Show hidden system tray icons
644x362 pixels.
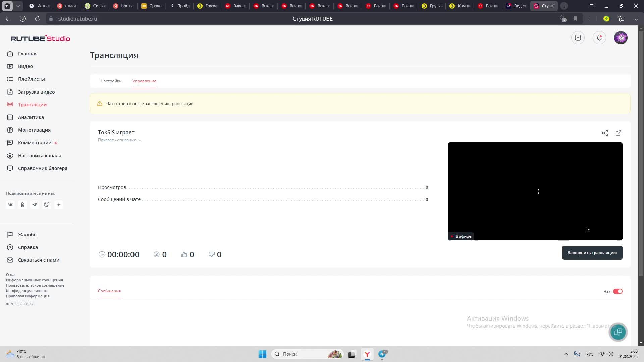point(566,354)
